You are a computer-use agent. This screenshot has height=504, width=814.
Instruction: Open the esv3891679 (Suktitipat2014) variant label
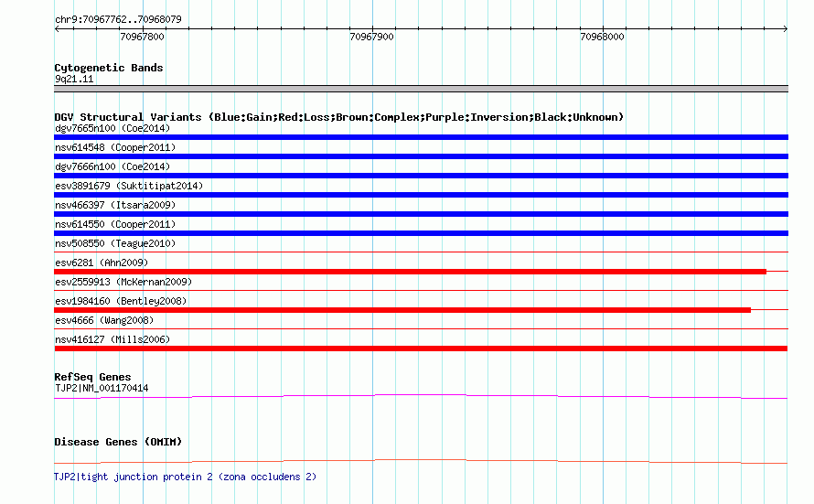[x=129, y=186]
